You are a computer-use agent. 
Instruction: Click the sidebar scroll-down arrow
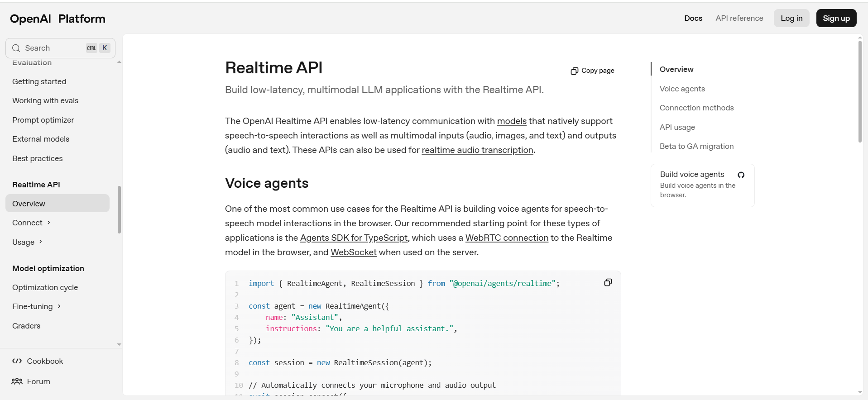tap(119, 344)
